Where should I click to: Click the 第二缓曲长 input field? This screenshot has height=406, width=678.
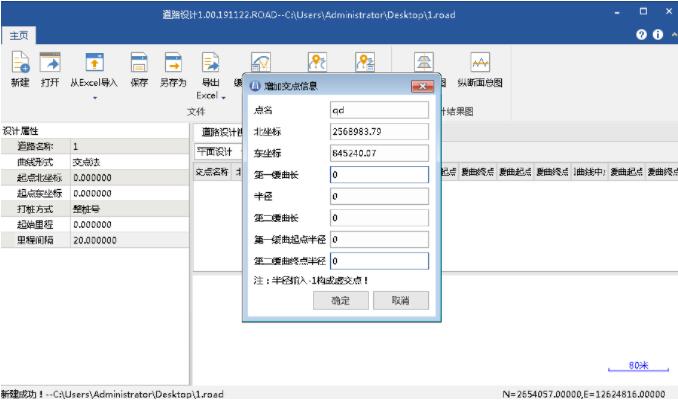click(379, 217)
